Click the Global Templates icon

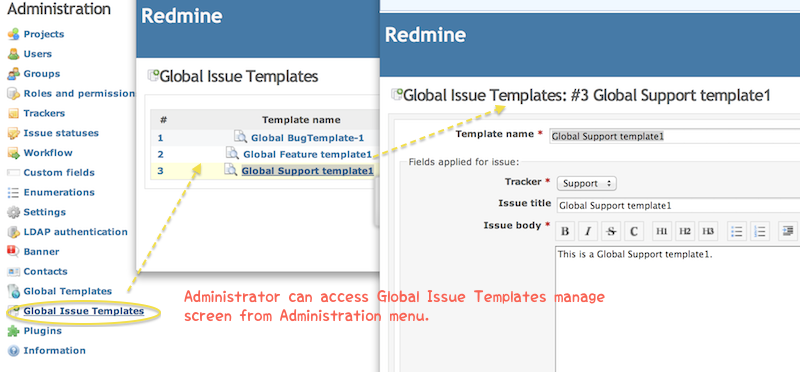coord(14,291)
